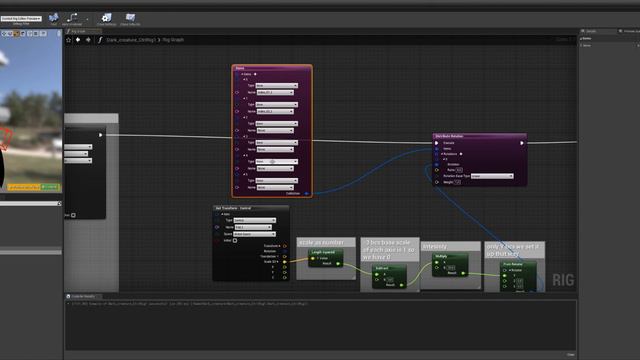
Task: Select the Distribute Rotation node title
Action: point(480,136)
